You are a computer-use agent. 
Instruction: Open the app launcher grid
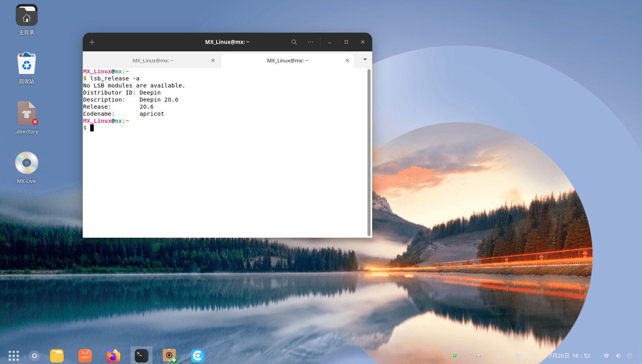[14, 356]
